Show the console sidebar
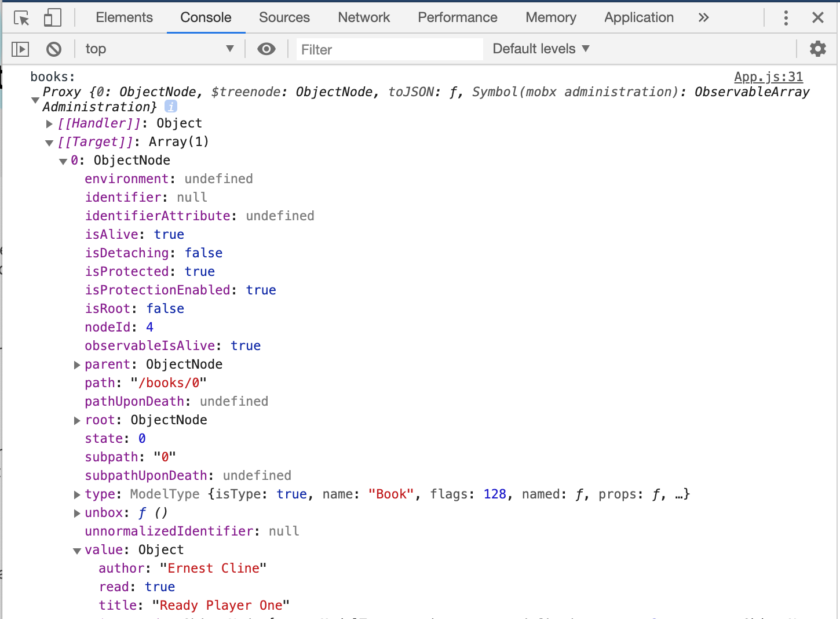Screen dimensions: 840x619 coord(20,49)
